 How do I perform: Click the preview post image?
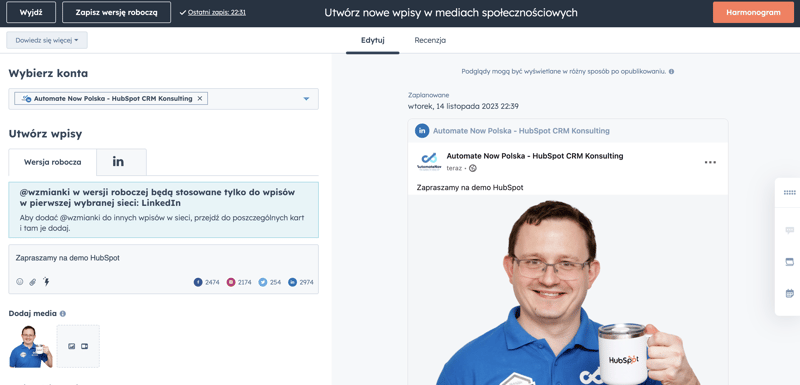(568, 290)
